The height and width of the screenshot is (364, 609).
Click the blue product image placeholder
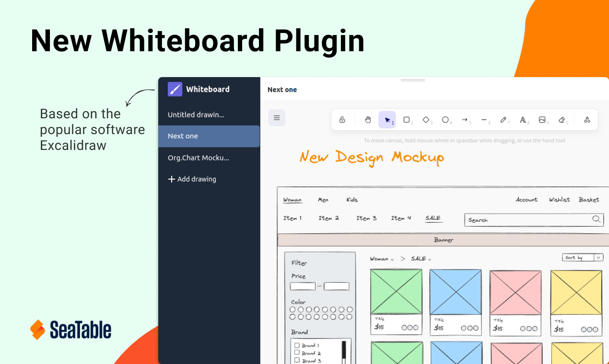pos(455,292)
